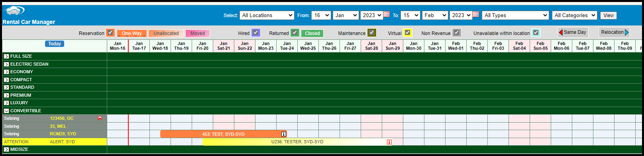Viewport: 644px width, 156px height.
Task: Click the Moved legend swatch
Action: pyautogui.click(x=198, y=33)
